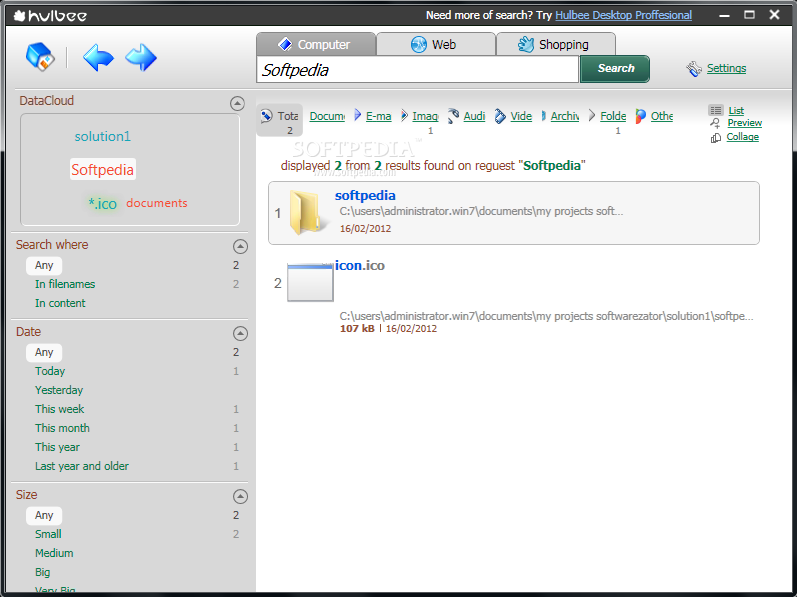Open the softpedia folder result title
Screen dimensions: 797x597
365,196
